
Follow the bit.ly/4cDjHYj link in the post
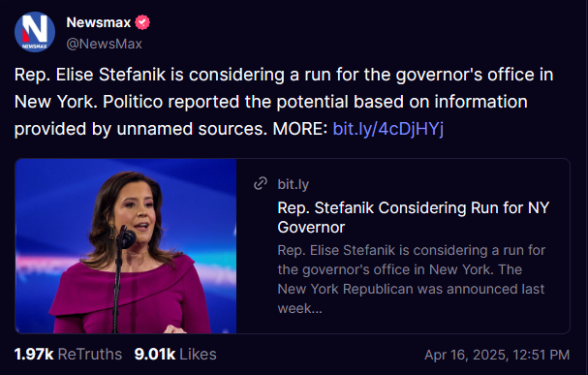[x=388, y=129]
